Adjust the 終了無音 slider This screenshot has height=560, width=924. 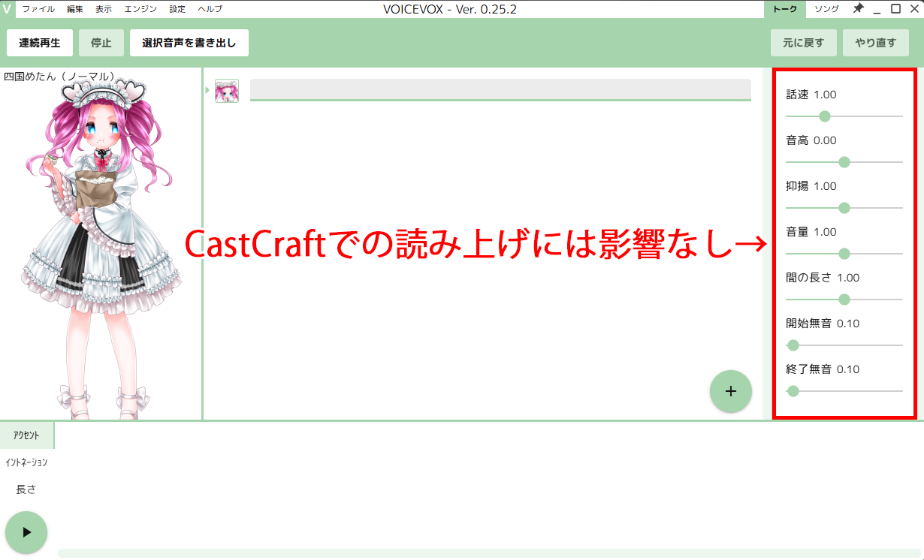tap(844, 391)
